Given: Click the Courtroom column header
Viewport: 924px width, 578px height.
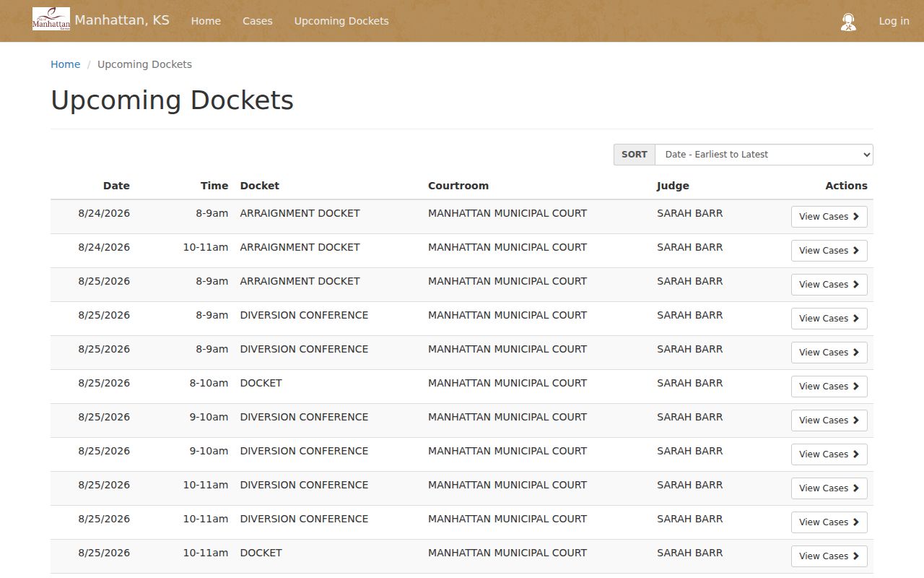Looking at the screenshot, I should click(x=458, y=186).
